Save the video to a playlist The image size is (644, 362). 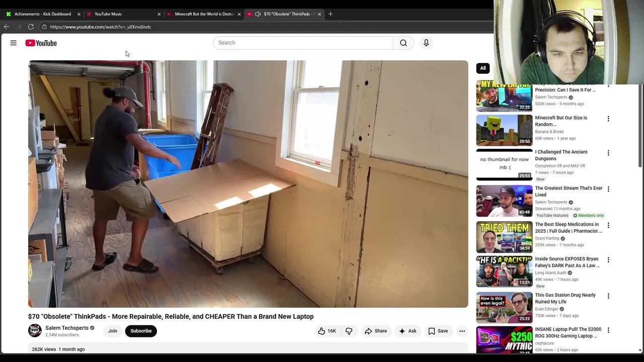438,331
